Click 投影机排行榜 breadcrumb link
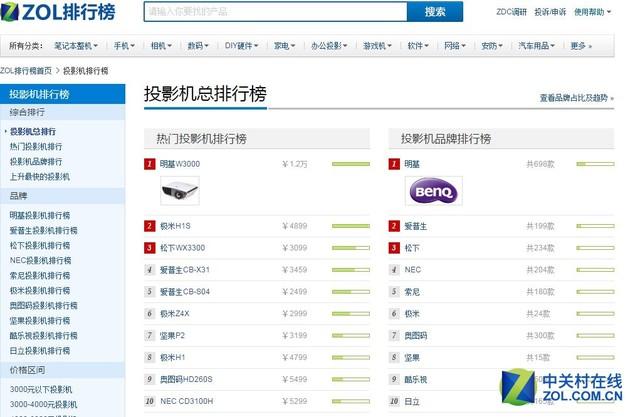 (x=85, y=71)
